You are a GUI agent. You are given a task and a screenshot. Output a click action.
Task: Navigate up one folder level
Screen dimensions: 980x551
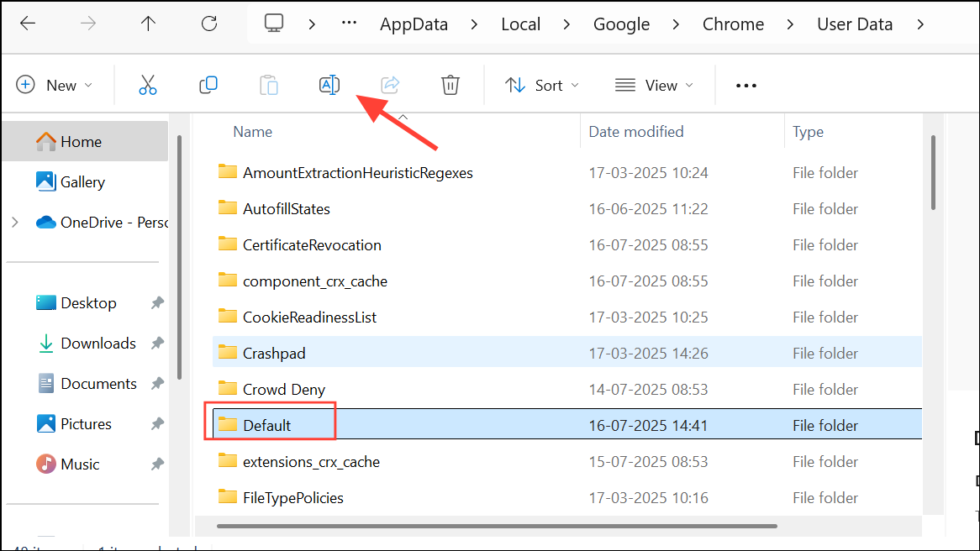(149, 24)
